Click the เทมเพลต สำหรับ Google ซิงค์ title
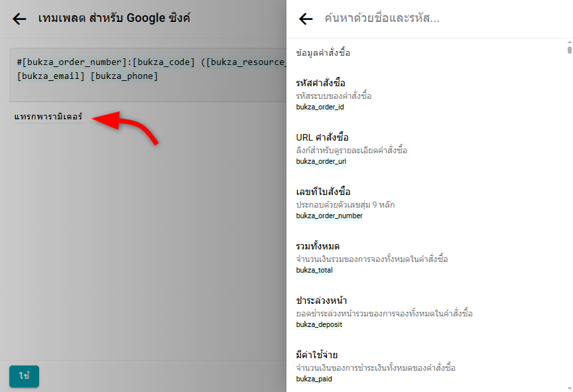Viewport: 573px width, 392px height. click(x=114, y=19)
